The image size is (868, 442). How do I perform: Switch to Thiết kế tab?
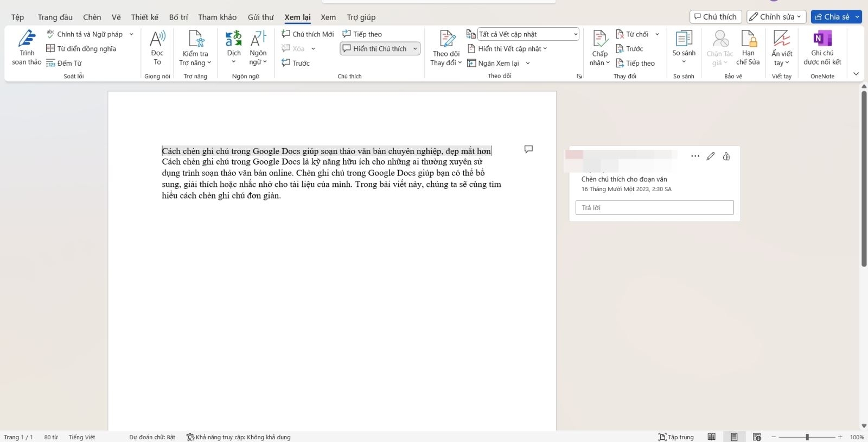[x=144, y=17]
